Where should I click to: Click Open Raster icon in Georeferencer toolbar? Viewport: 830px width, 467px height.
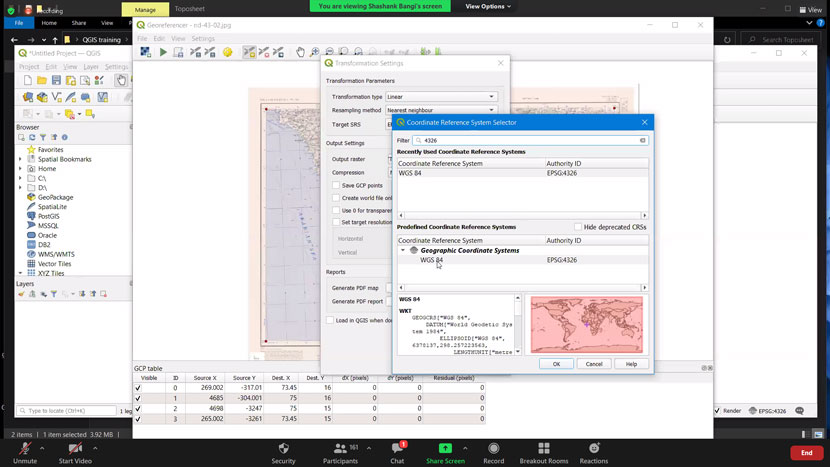[x=146, y=52]
